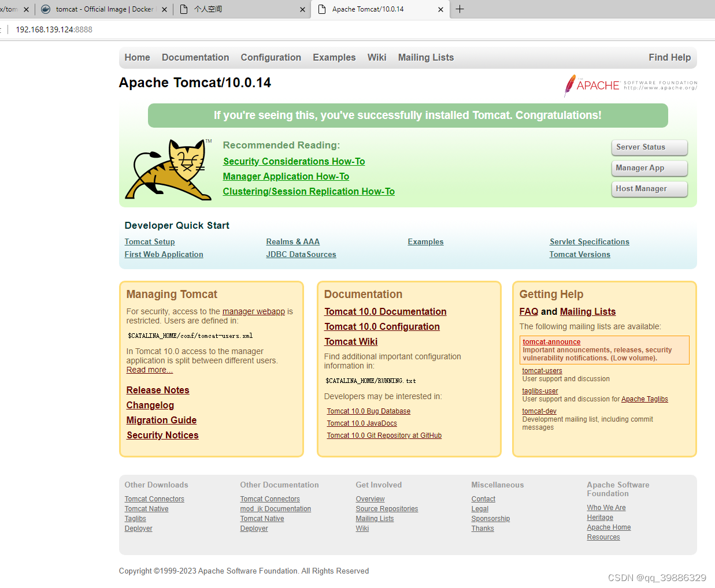Open the FAQ link in Getting Help
This screenshot has height=588, width=715.
click(x=529, y=311)
